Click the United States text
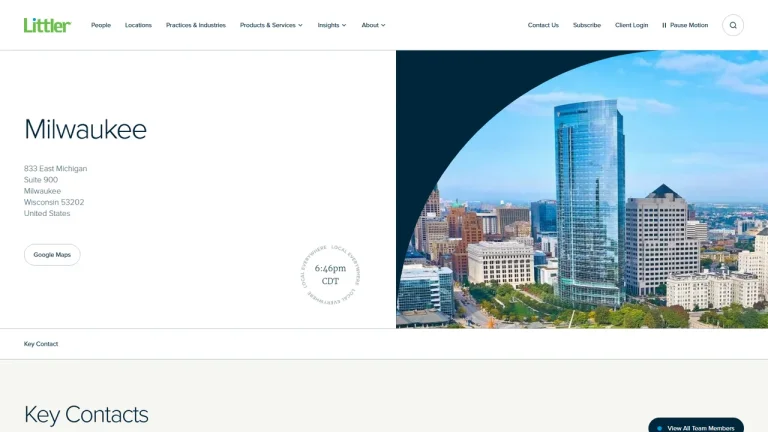This screenshot has width=768, height=432. (x=47, y=214)
